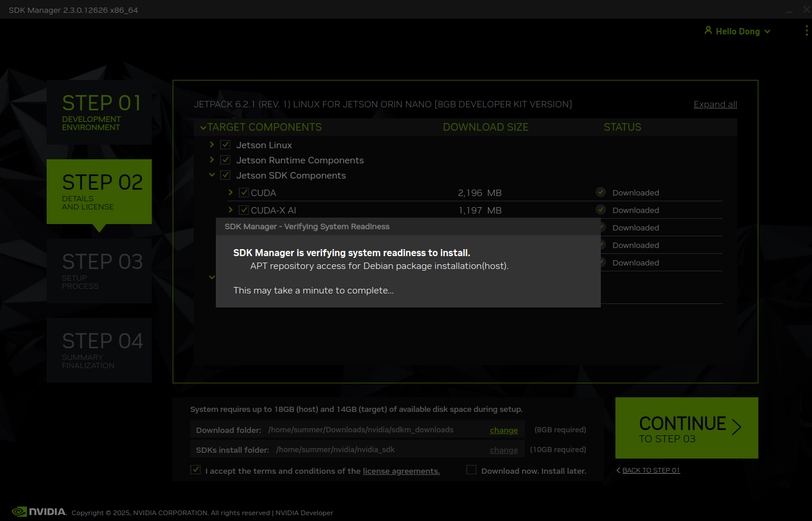812x521 pixels.
Task: Click the third Downloaded checkmark status icon
Action: (x=601, y=227)
